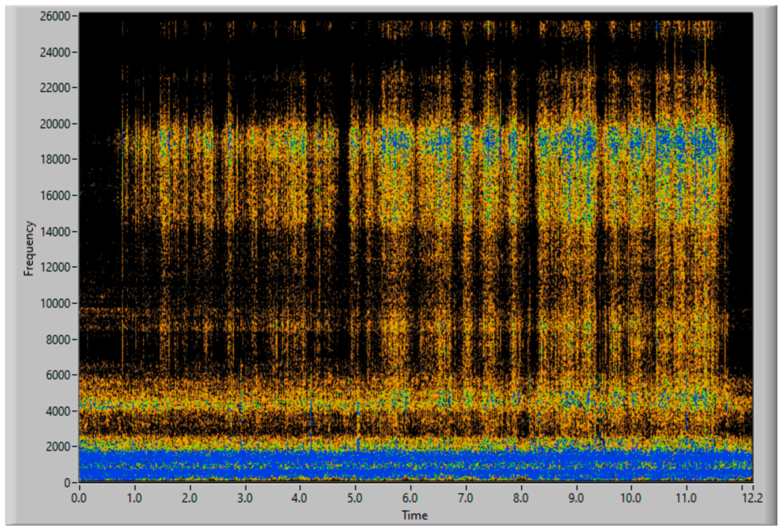The image size is (783, 532).
Task: Click the 5.0 time tick label
Action: [355, 498]
